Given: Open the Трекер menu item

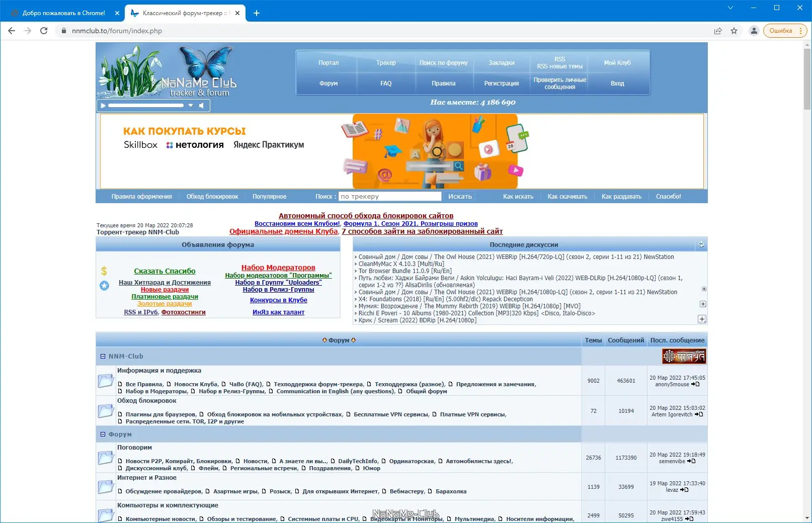Looking at the screenshot, I should coord(386,63).
